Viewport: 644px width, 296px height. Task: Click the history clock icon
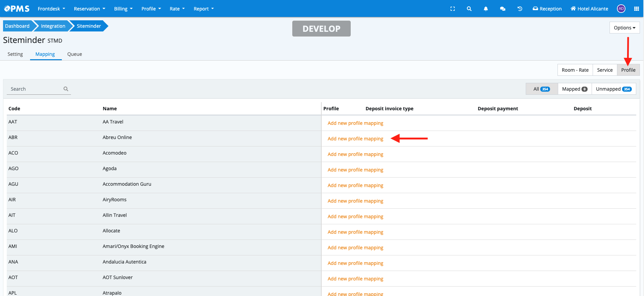[x=520, y=9]
